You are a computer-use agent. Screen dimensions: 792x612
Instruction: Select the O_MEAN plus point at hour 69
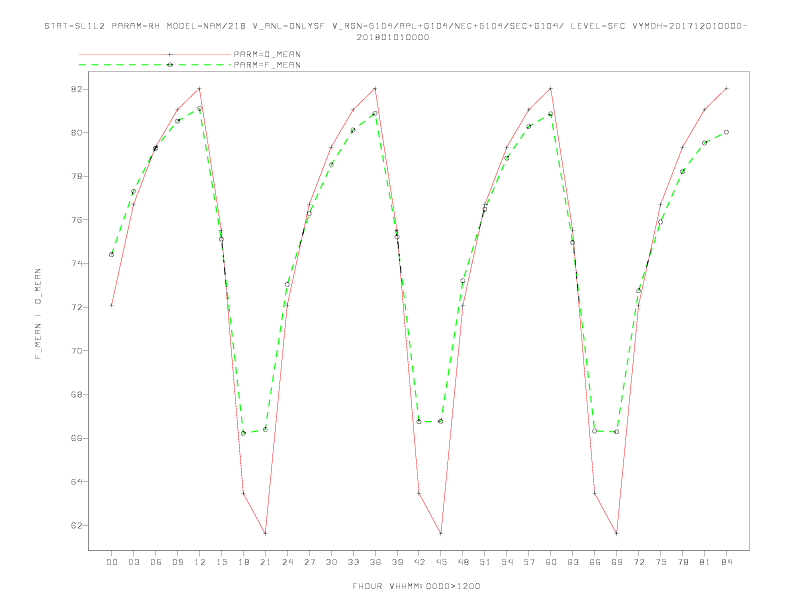click(617, 533)
